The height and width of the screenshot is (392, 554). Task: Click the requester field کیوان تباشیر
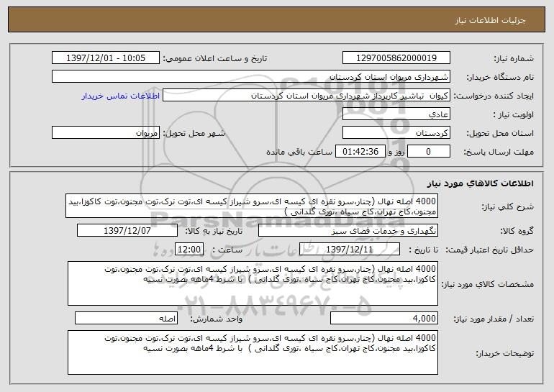point(306,95)
